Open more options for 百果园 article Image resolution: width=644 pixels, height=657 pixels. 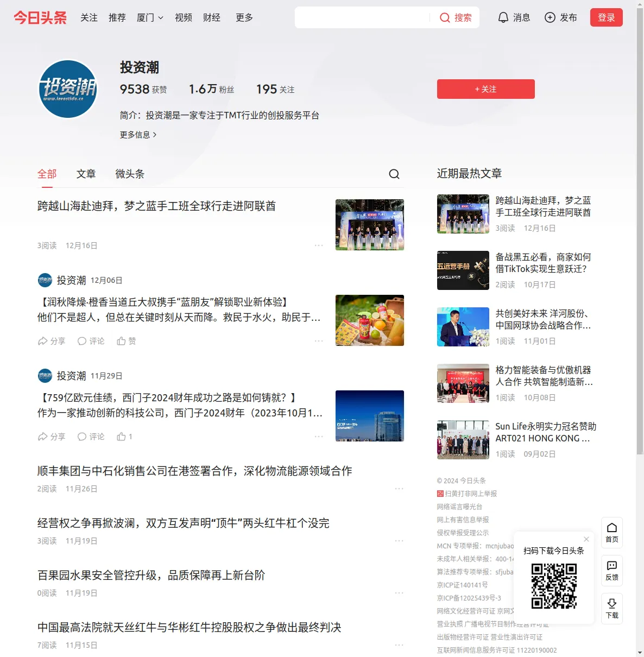tap(399, 593)
